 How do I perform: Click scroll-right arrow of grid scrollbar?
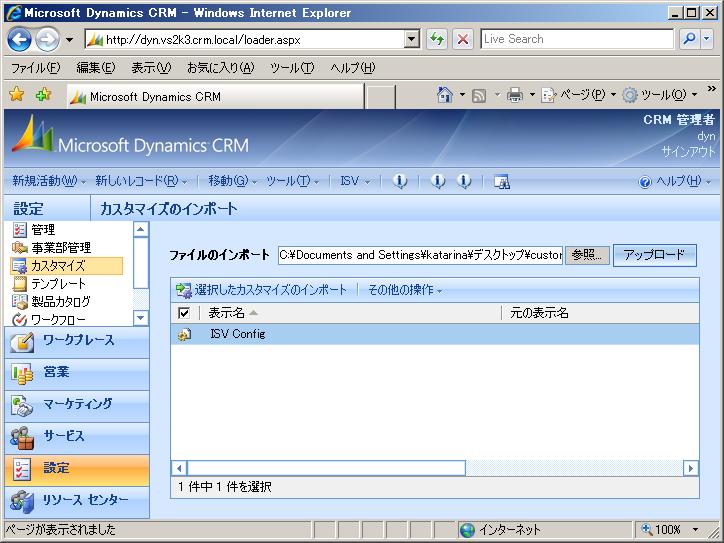(x=691, y=468)
